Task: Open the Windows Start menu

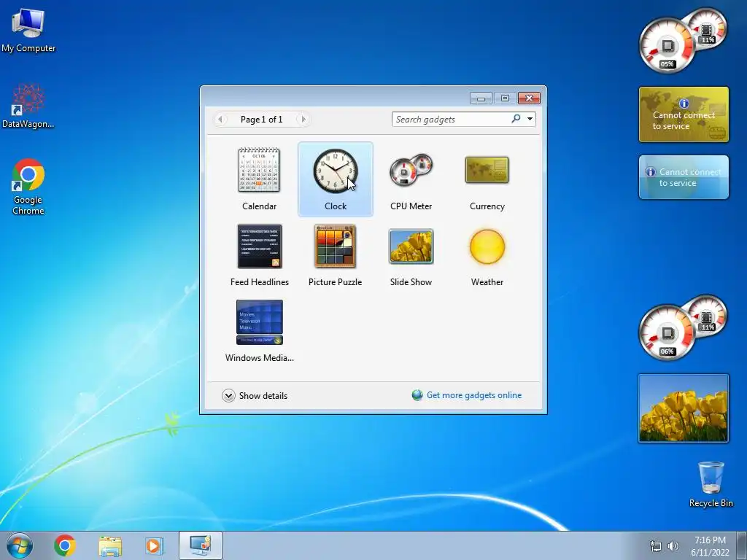Action: coord(20,545)
